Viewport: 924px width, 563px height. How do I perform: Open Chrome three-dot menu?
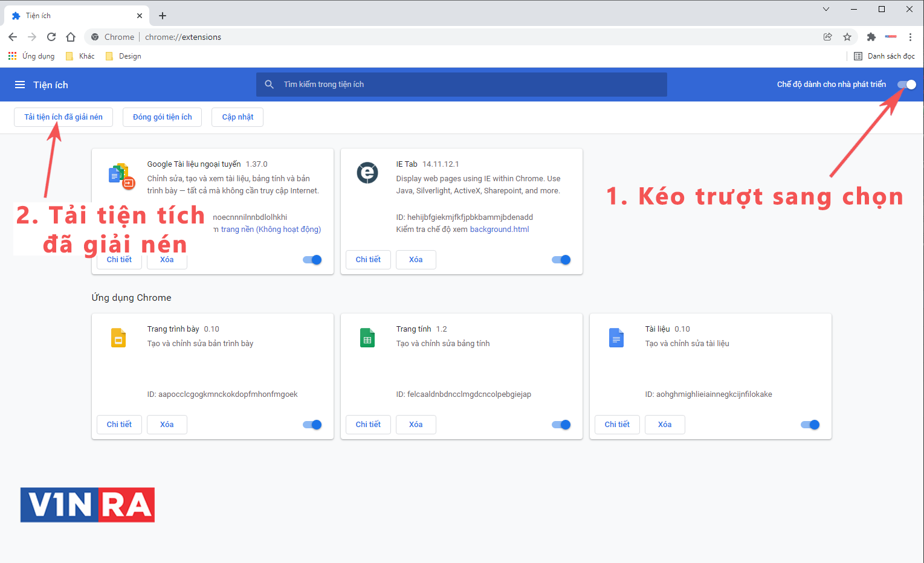[910, 37]
